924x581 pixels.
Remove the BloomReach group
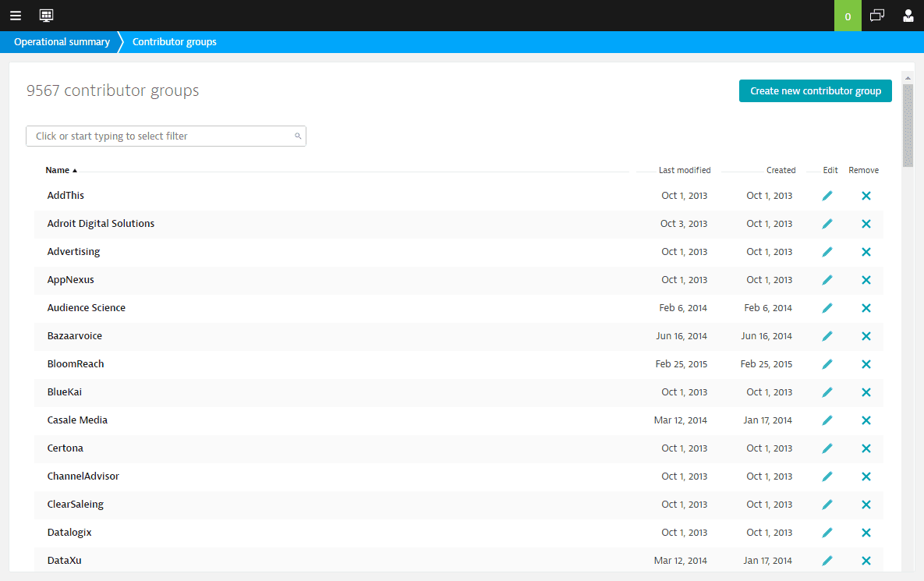866,364
